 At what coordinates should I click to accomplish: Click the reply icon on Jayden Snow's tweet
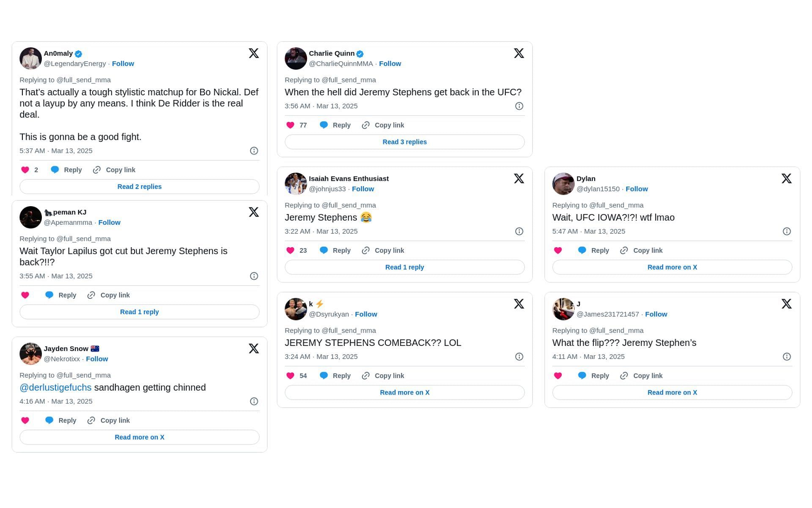pos(49,420)
